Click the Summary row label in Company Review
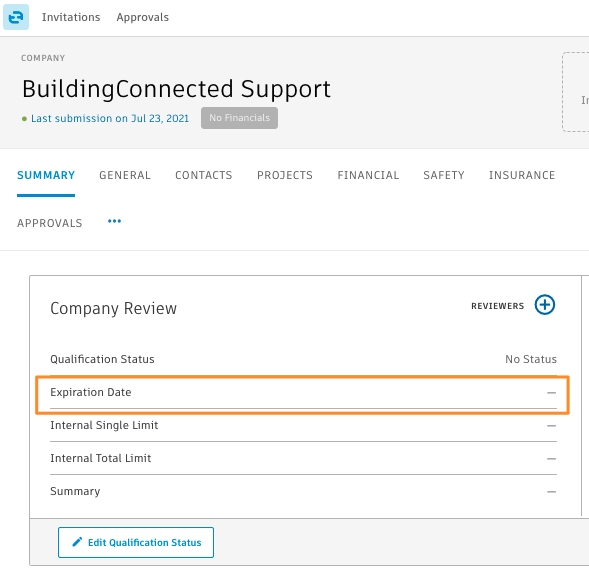The image size is (589, 581). tap(75, 491)
